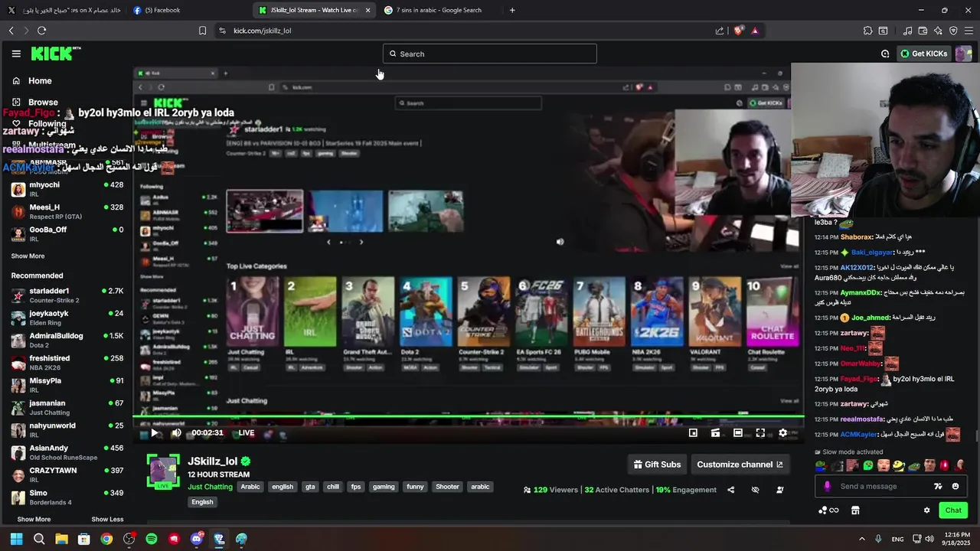Open mhyochi channel in Following list
Screen dimensions: 980x551
(67, 189)
